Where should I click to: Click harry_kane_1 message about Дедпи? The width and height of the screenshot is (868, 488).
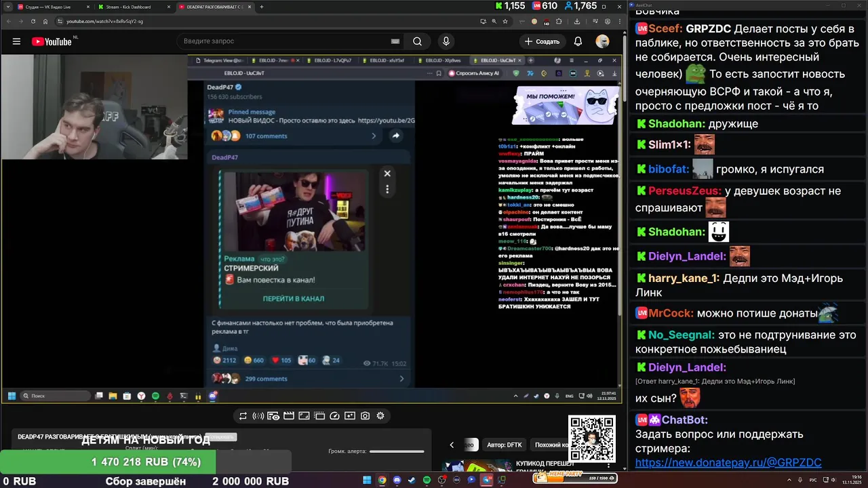pos(739,285)
